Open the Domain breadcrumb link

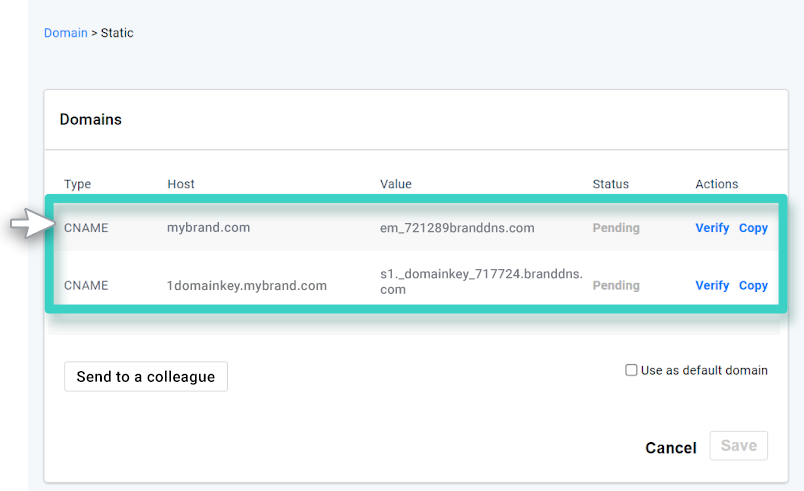[x=65, y=33]
